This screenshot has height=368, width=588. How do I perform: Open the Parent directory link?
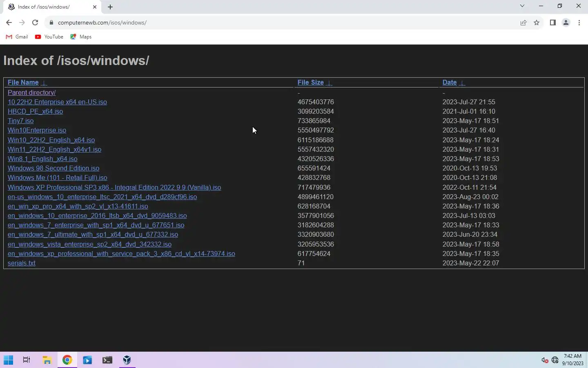(31, 93)
